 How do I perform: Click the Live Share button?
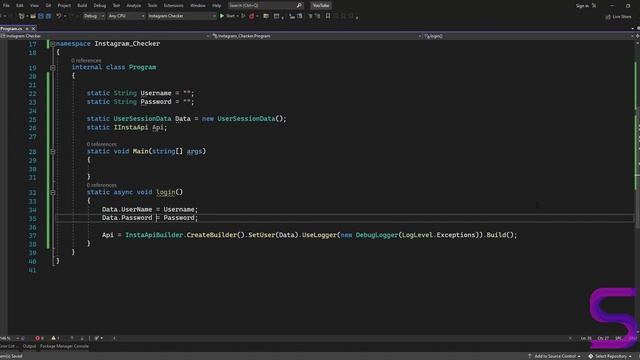coord(618,16)
